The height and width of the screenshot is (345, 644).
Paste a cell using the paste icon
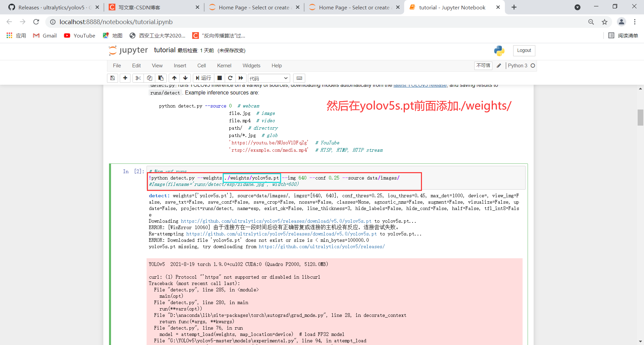click(x=161, y=78)
